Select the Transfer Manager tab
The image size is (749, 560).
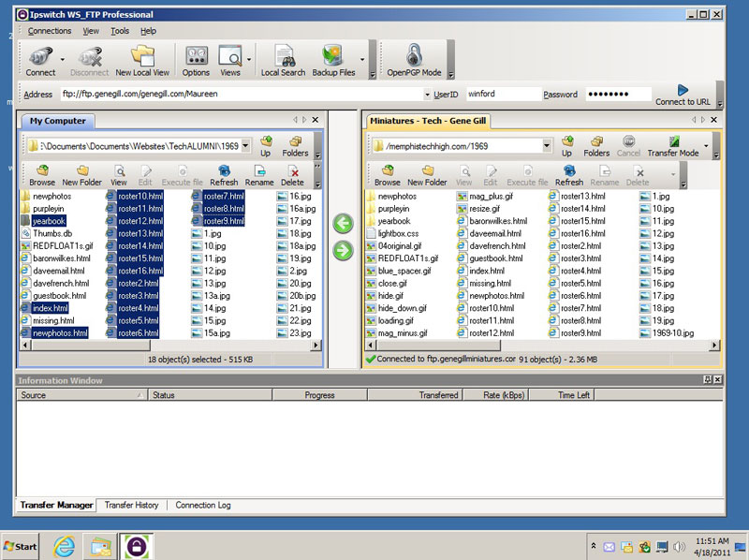coord(56,505)
